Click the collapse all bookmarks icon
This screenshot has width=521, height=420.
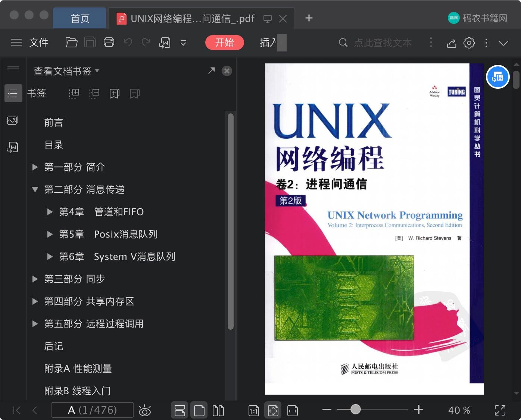point(94,93)
